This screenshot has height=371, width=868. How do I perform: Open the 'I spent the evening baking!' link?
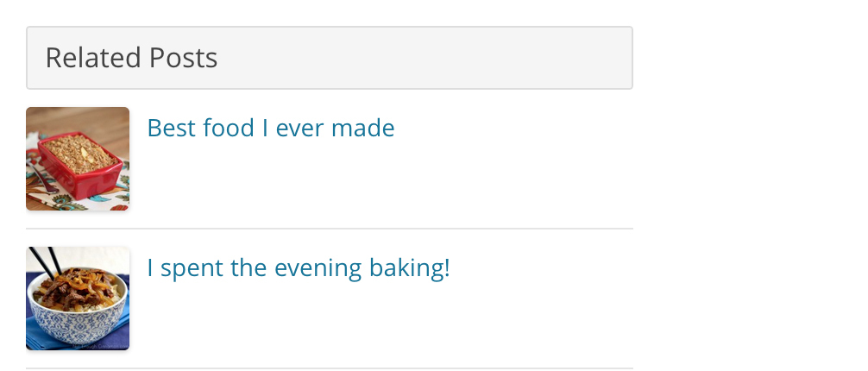coord(299,268)
